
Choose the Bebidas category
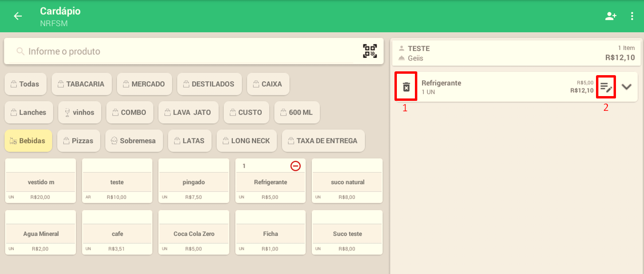coord(29,141)
